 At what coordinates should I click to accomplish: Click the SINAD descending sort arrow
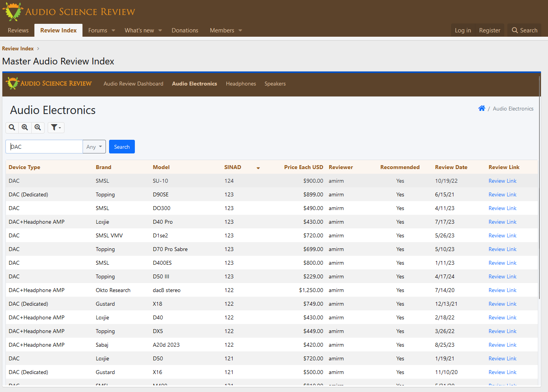[258, 168]
